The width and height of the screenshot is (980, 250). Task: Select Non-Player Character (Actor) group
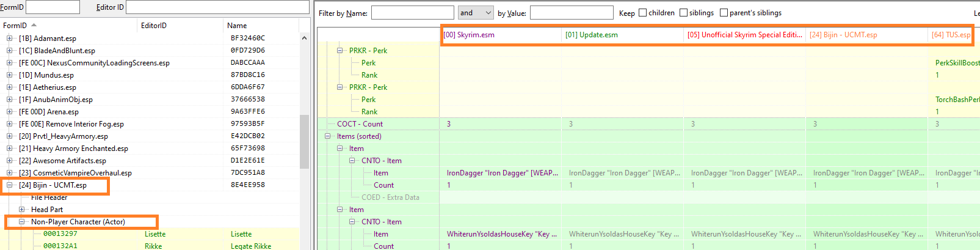78,222
